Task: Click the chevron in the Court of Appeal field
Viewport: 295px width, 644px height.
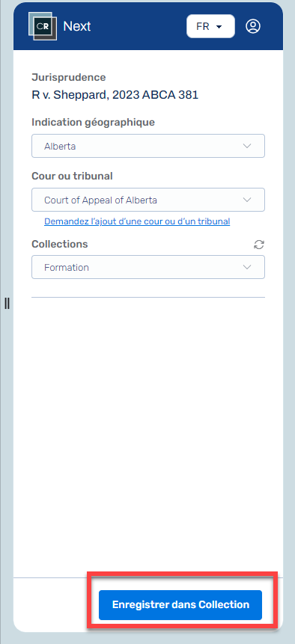Action: coord(247,200)
